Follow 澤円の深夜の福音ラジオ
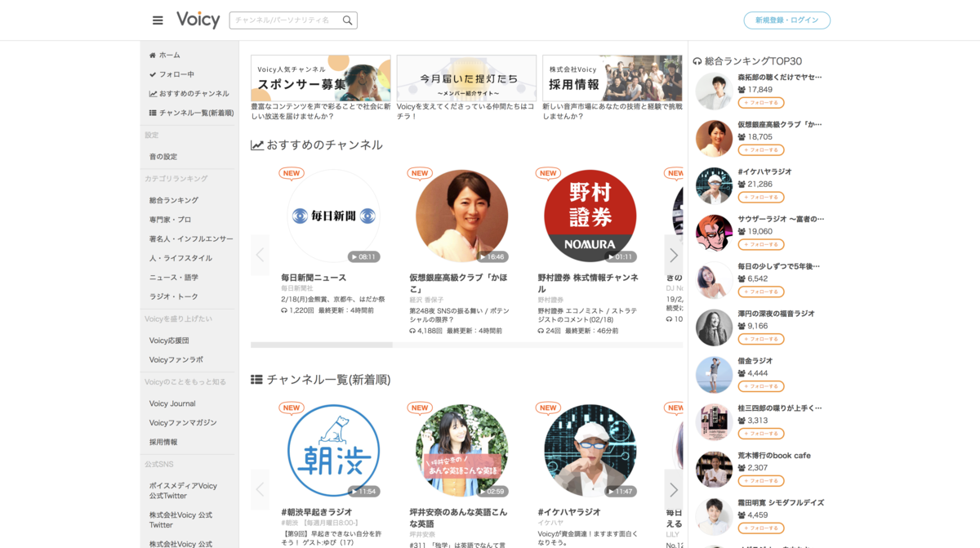 point(761,339)
